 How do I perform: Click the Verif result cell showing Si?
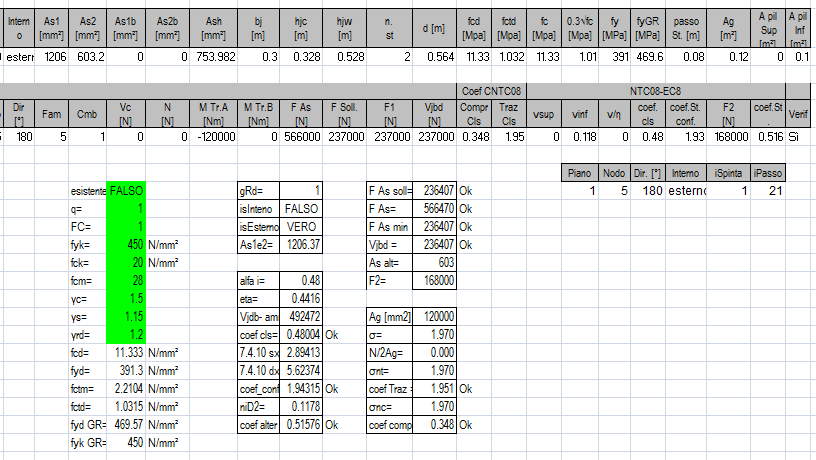pos(797,136)
